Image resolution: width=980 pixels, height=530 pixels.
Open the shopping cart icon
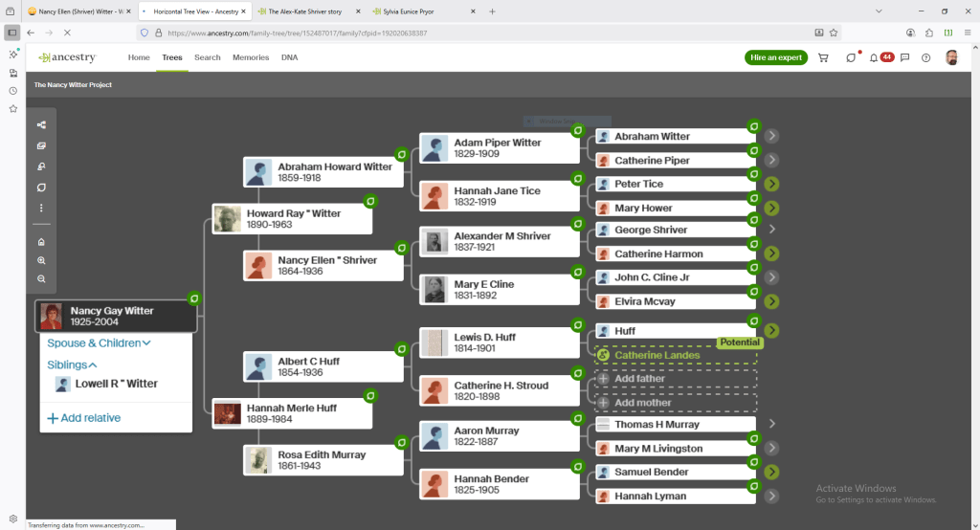[823, 57]
